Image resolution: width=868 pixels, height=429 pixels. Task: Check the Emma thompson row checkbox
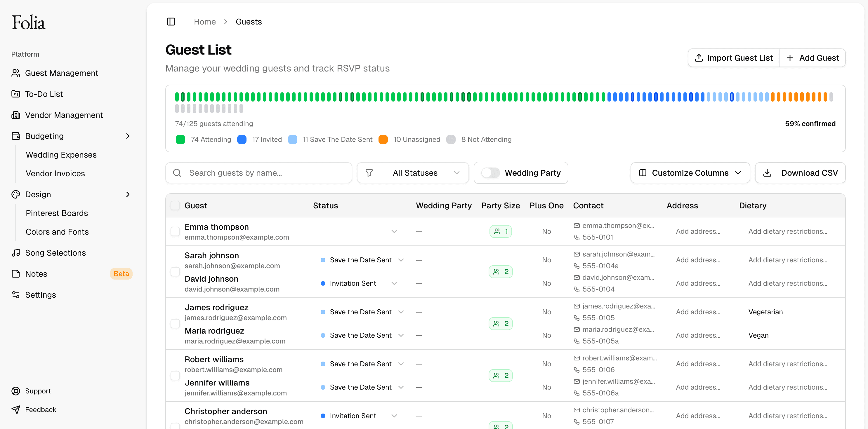click(175, 231)
